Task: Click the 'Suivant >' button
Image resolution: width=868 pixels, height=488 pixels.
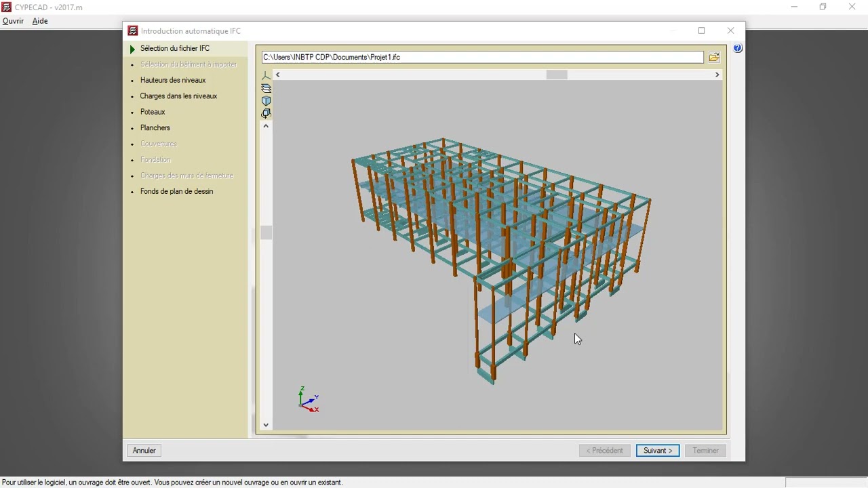Action: tap(658, 451)
